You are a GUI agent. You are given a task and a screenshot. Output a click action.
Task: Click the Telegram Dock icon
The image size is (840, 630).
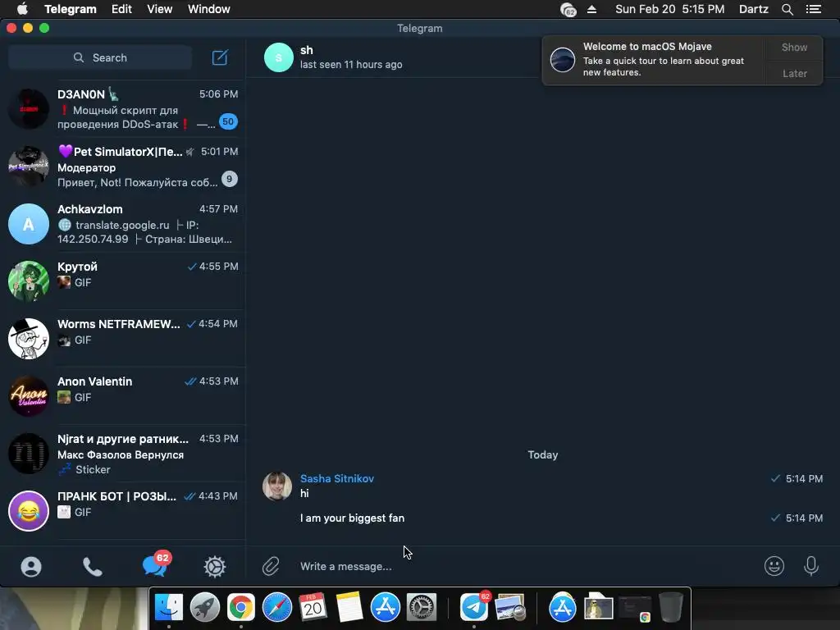473,608
